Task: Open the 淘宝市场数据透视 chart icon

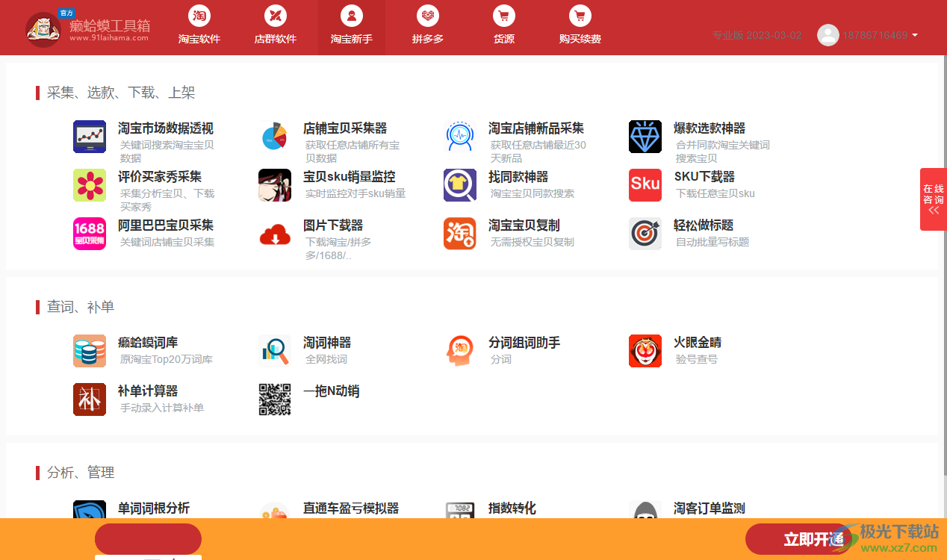Action: tap(90, 137)
